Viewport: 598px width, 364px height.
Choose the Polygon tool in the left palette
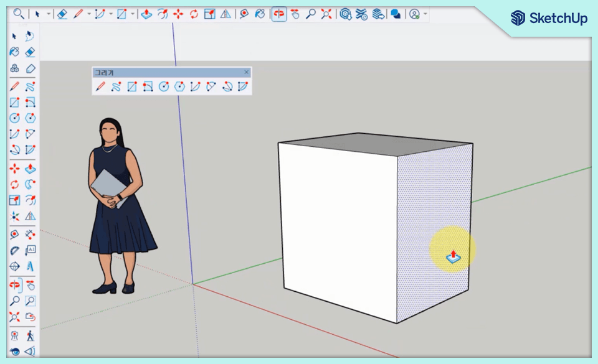30,118
